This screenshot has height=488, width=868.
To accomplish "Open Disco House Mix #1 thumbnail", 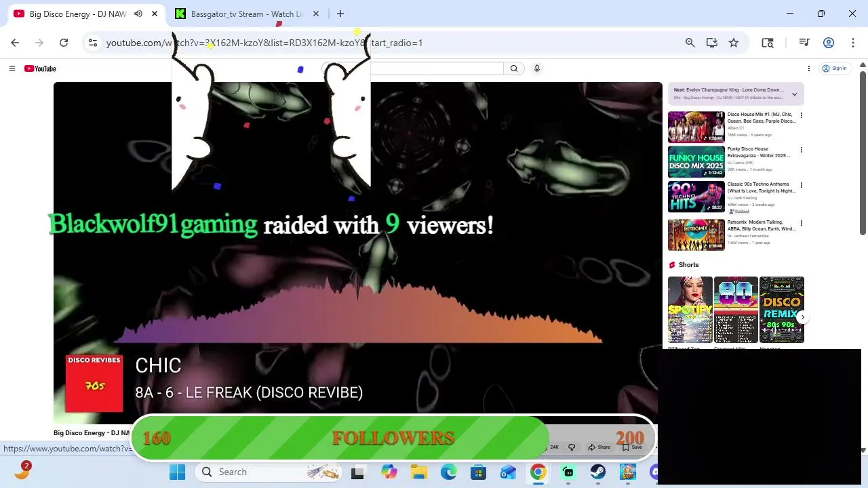I will tap(696, 127).
